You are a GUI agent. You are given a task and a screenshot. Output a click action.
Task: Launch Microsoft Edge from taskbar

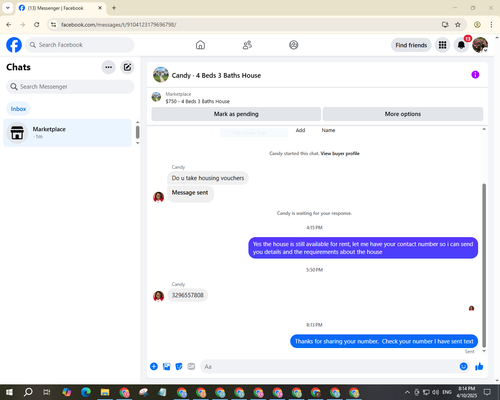86,392
